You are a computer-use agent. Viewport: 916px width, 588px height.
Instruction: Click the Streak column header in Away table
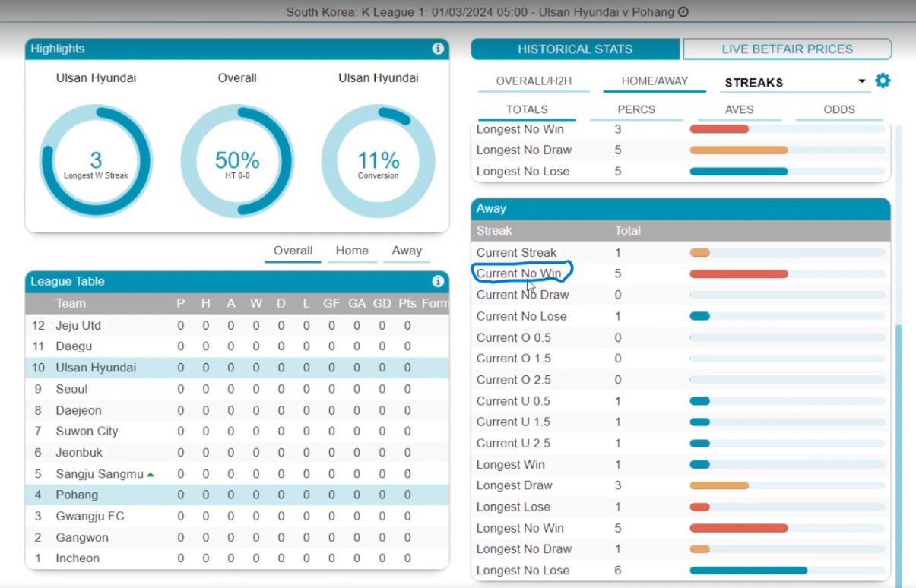tap(494, 230)
